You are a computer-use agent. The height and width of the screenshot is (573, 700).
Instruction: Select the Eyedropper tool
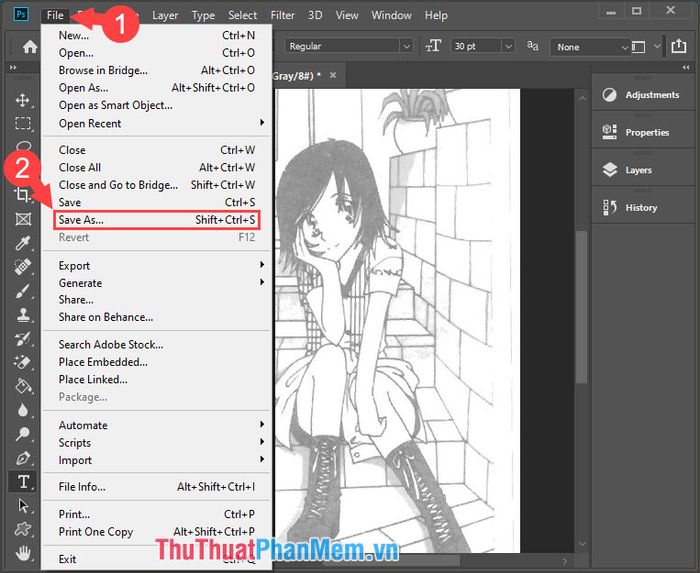click(x=23, y=243)
